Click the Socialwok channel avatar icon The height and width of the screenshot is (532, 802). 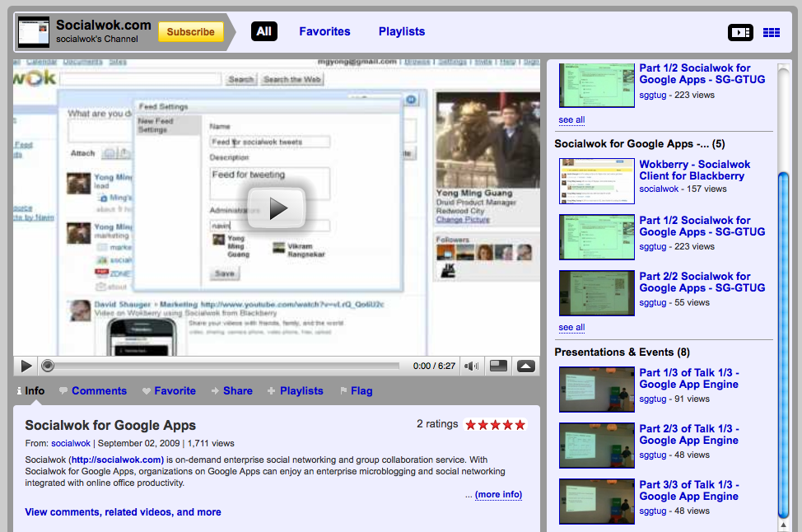(34, 32)
